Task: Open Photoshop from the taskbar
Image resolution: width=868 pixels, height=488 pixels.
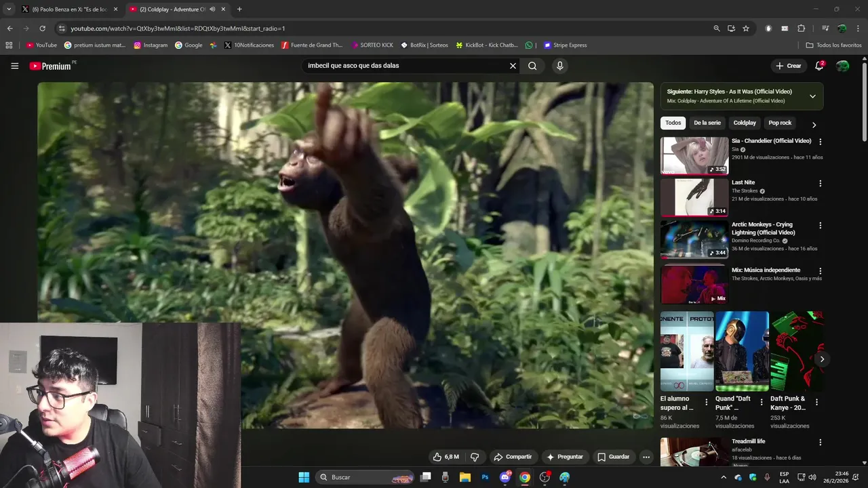Action: [485, 477]
